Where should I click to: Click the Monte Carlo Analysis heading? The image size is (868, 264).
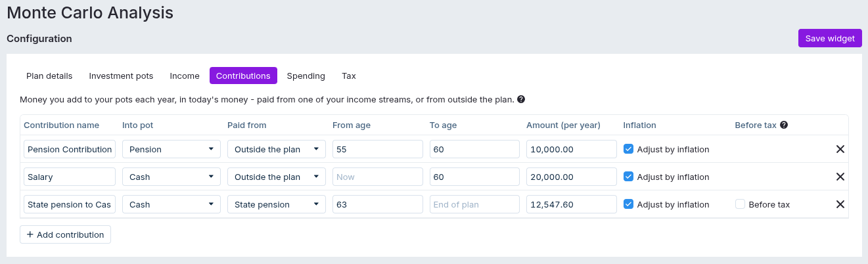[x=90, y=12]
